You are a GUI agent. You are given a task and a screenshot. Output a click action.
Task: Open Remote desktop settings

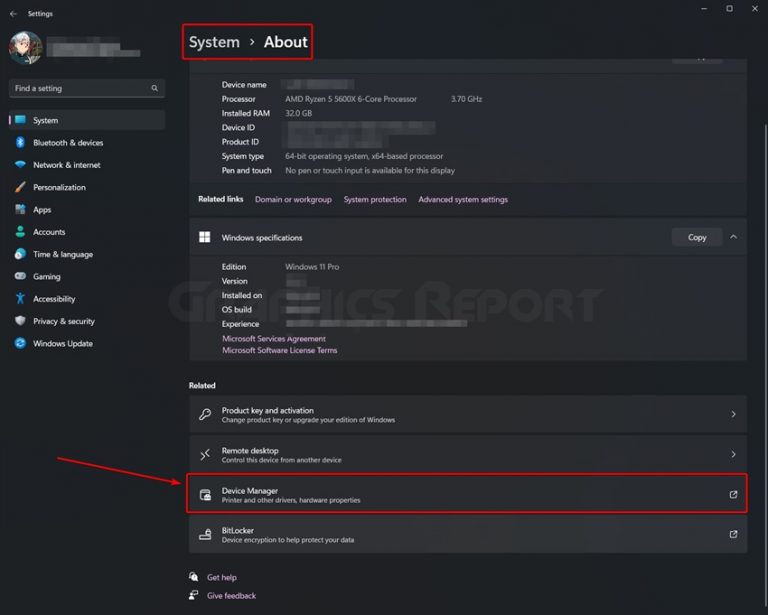pos(468,454)
